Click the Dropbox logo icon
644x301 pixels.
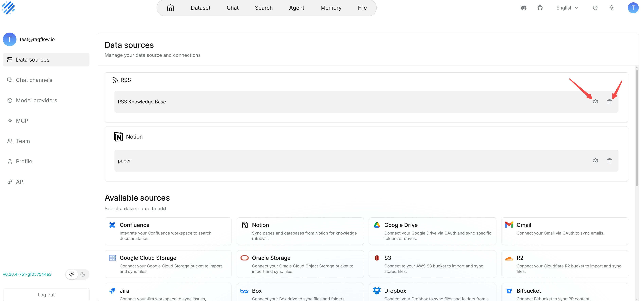coord(377,291)
